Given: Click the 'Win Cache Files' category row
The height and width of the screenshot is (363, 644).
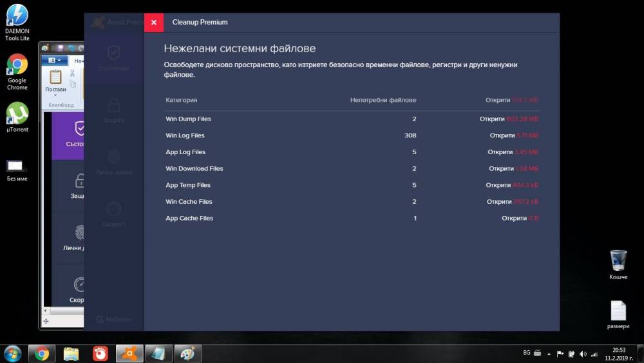Looking at the screenshot, I should coord(352,201).
